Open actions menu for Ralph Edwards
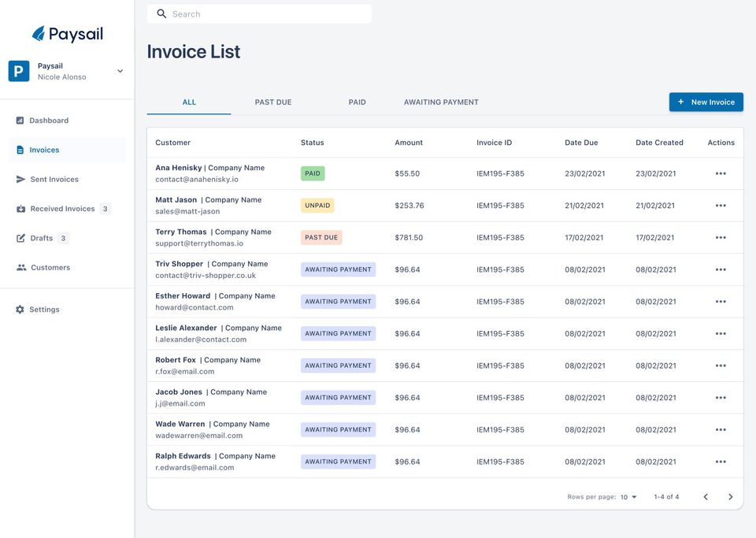Screen dimensions: 756x538 click(721, 462)
